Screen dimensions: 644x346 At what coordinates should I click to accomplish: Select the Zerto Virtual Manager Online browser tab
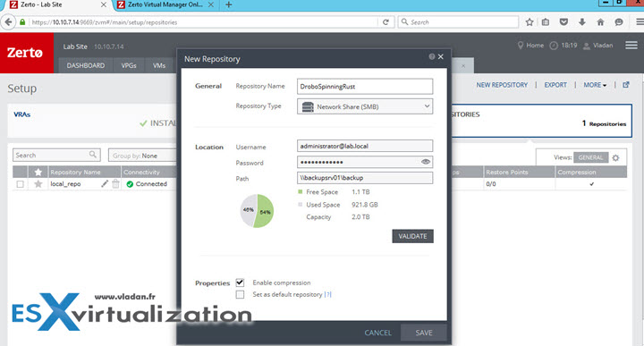[165, 5]
